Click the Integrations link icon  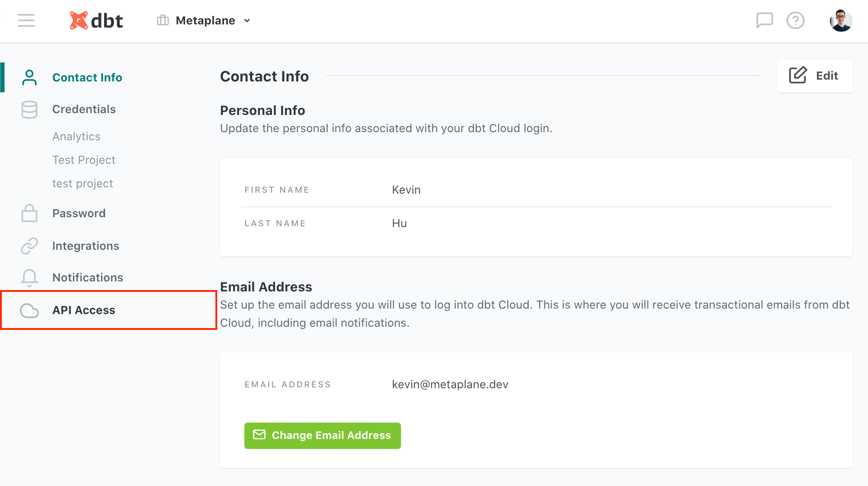[x=29, y=246]
